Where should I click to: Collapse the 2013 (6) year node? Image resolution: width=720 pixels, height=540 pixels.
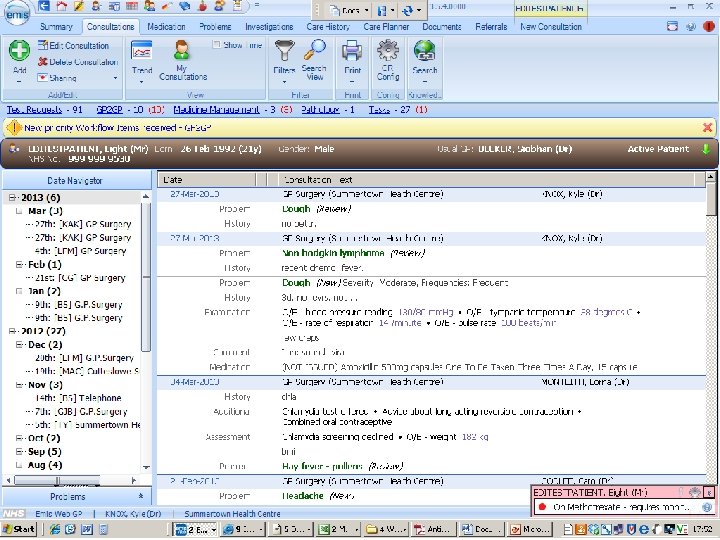[12, 197]
